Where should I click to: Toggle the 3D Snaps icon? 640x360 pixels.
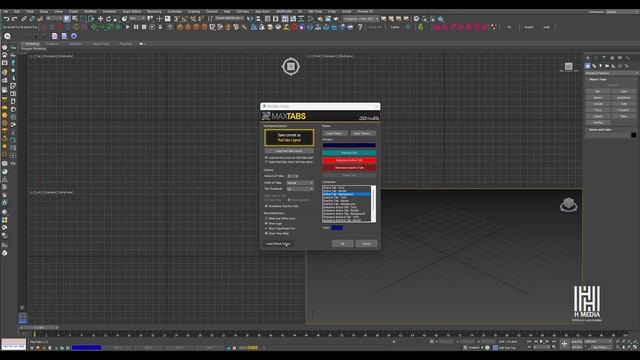pos(176,19)
